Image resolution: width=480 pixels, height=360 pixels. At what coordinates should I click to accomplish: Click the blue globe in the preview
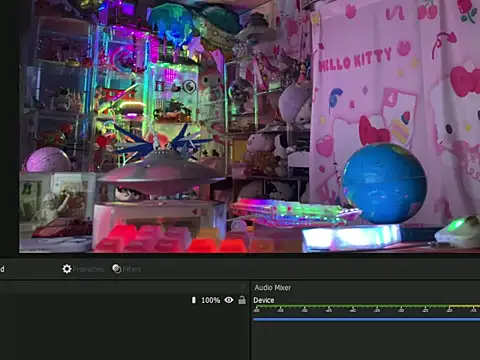384,183
